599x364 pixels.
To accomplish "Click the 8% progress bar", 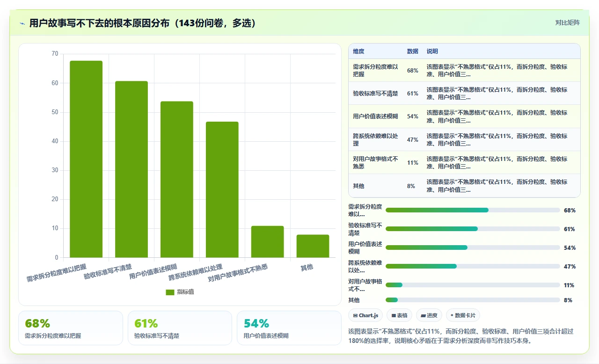I will [x=473, y=300].
